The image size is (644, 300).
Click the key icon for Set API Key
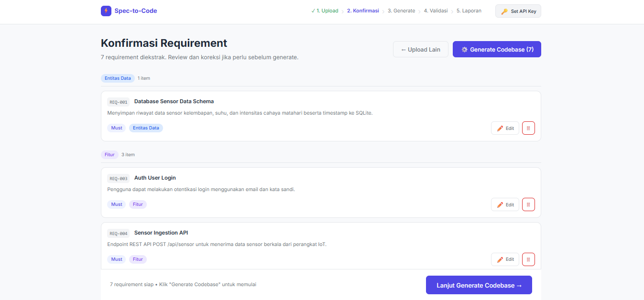point(504,11)
